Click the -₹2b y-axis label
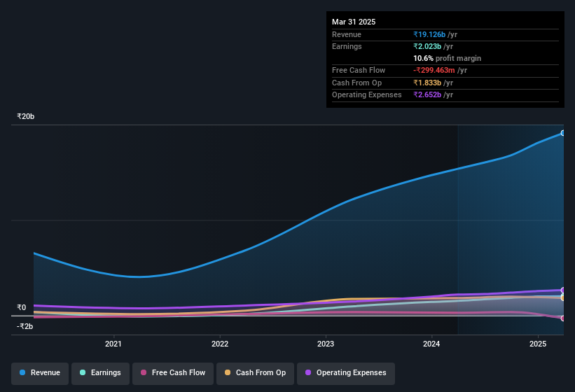The image size is (575, 392). point(25,326)
